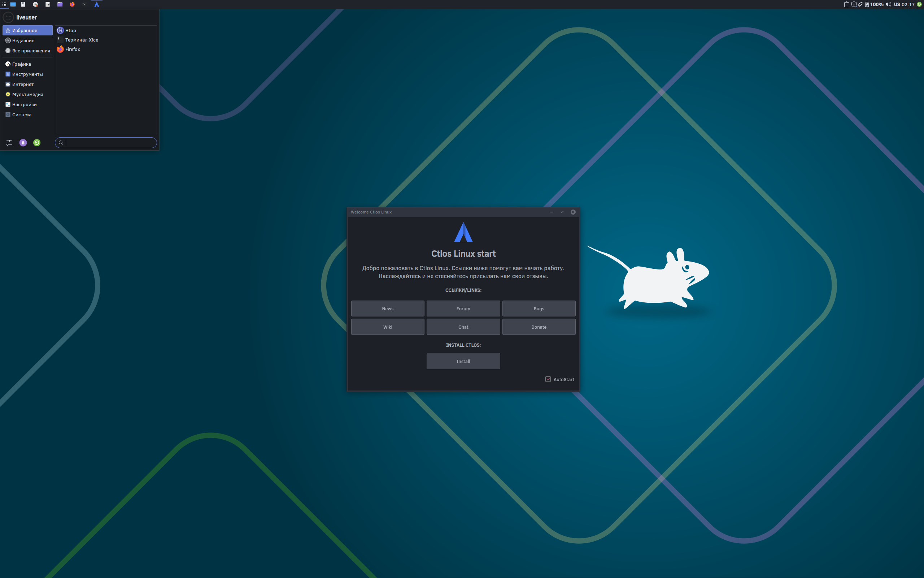This screenshot has width=924, height=578.
Task: Open the Wiki button
Action: [x=388, y=327]
